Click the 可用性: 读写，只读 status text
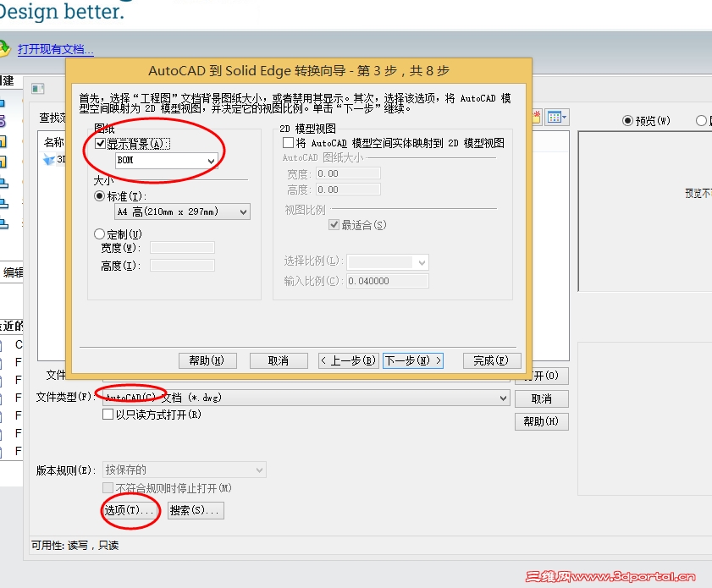712x588 pixels. point(75,546)
